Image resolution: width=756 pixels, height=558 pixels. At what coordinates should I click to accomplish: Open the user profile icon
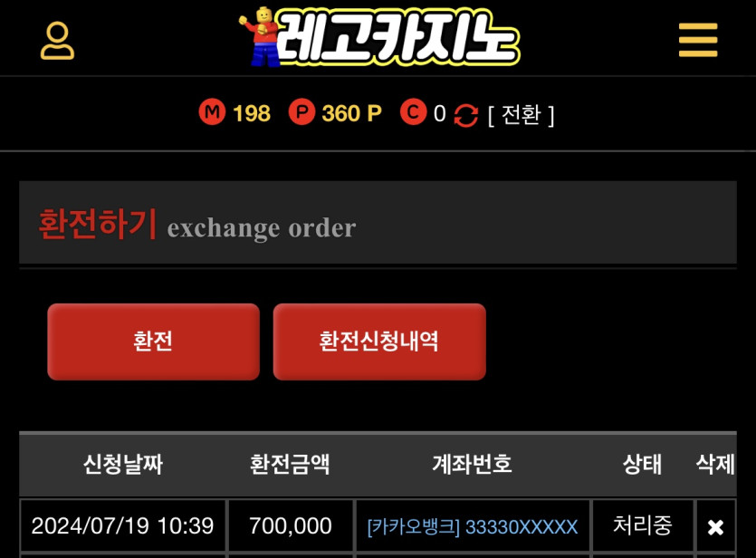[57, 41]
